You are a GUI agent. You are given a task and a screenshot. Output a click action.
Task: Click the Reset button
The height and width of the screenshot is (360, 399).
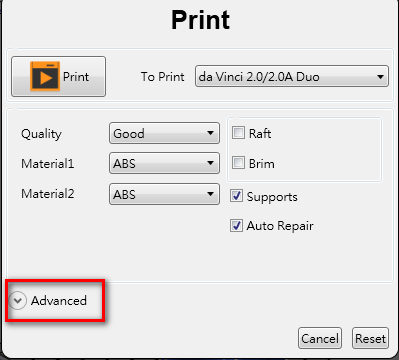click(x=370, y=338)
